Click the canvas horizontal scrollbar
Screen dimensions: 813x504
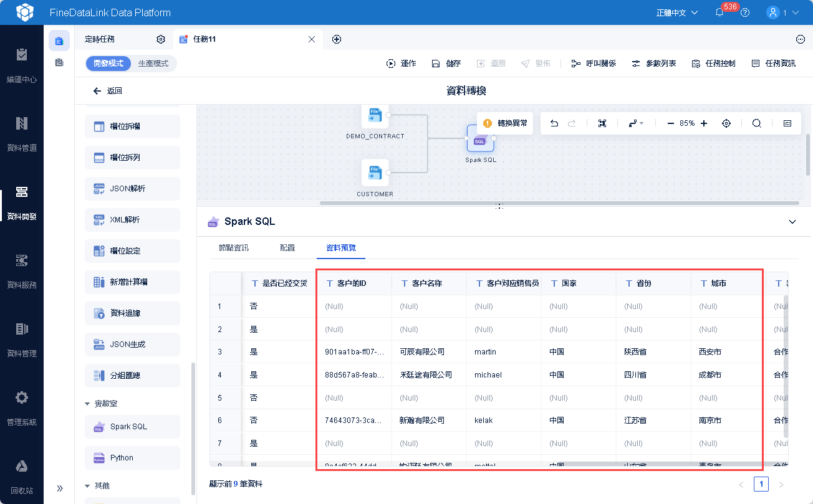(x=559, y=203)
